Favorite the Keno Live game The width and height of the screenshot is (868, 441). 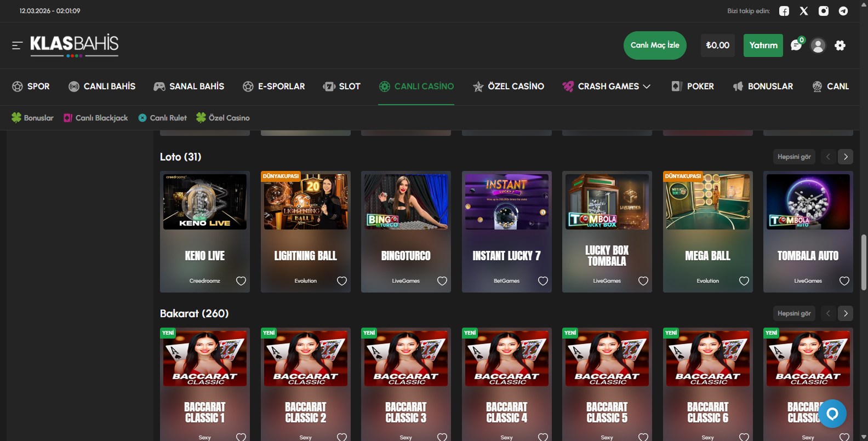click(x=241, y=281)
